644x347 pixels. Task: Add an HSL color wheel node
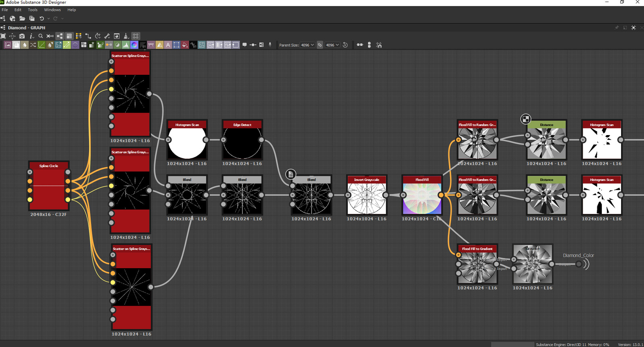click(134, 45)
